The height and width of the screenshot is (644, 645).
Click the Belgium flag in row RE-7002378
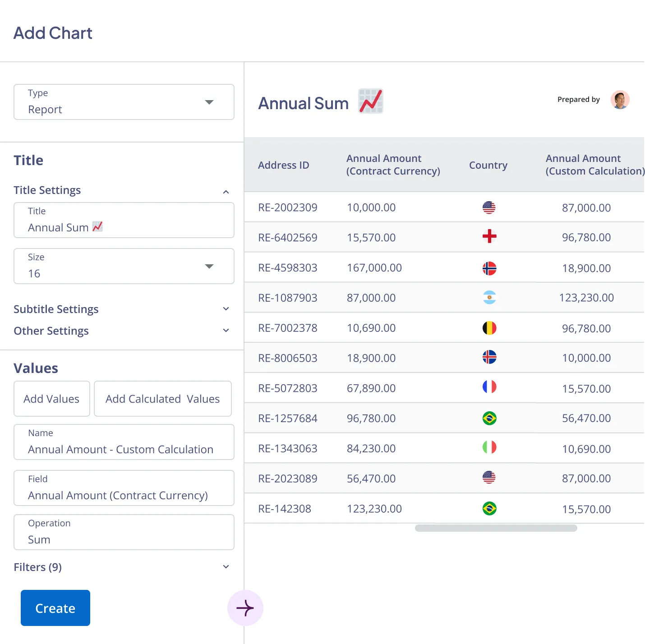(489, 328)
